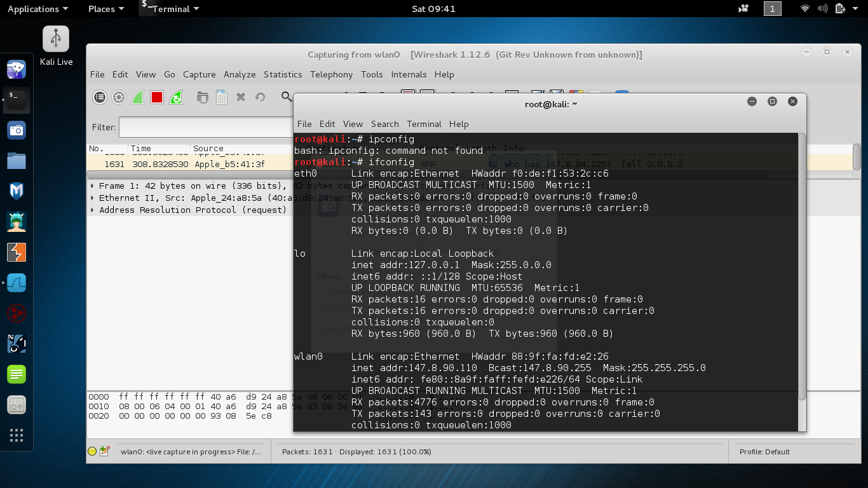The width and height of the screenshot is (868, 488).
Task: Launch Armitage from the dock
Action: click(17, 222)
